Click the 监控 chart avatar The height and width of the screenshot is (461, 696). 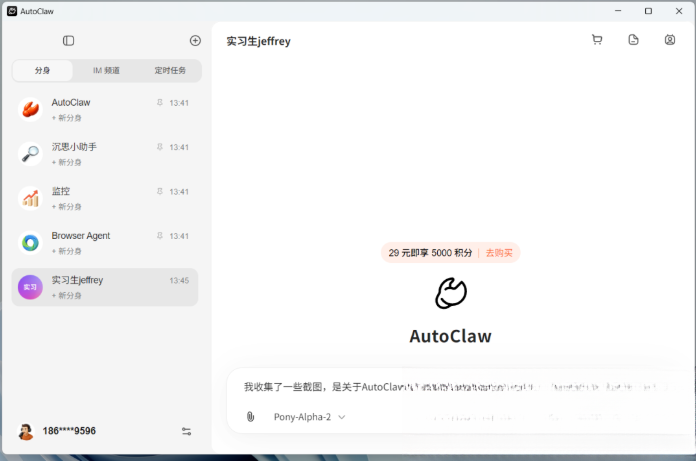coord(30,198)
